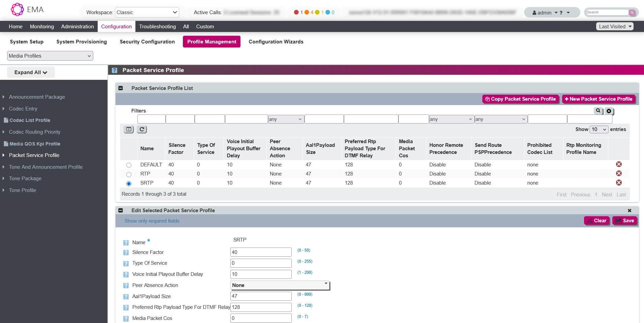Select the SRTP profile radio button

click(x=129, y=184)
